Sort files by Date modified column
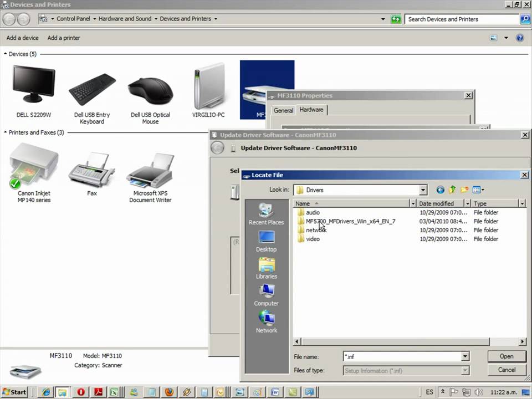Image resolution: width=532 pixels, height=399 pixels. (x=440, y=203)
